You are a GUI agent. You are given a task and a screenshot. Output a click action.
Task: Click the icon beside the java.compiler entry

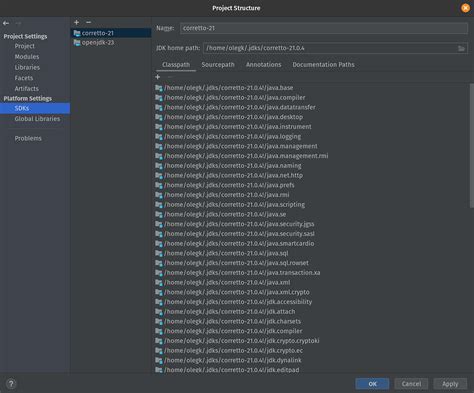tap(159, 98)
